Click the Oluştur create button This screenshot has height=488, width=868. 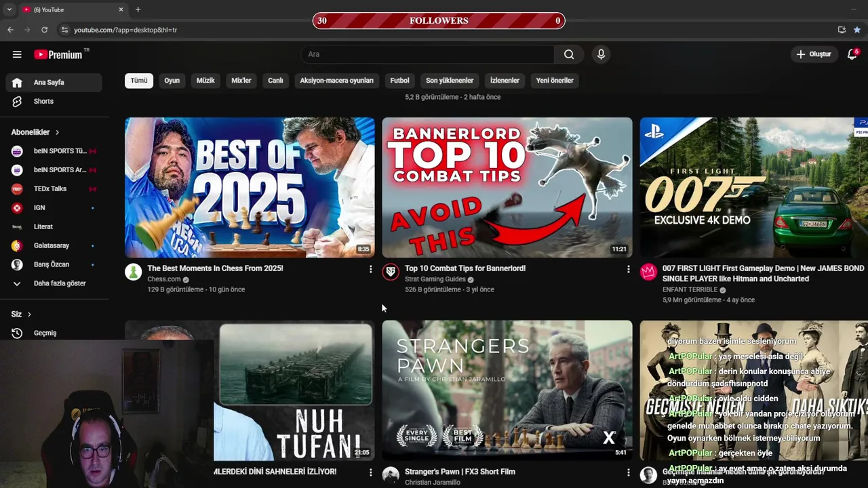point(814,54)
